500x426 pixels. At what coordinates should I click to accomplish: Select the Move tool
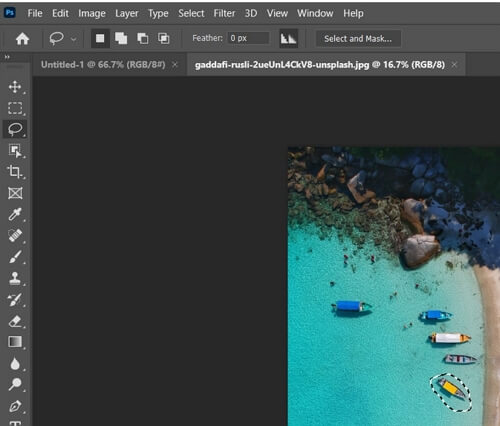coord(15,87)
